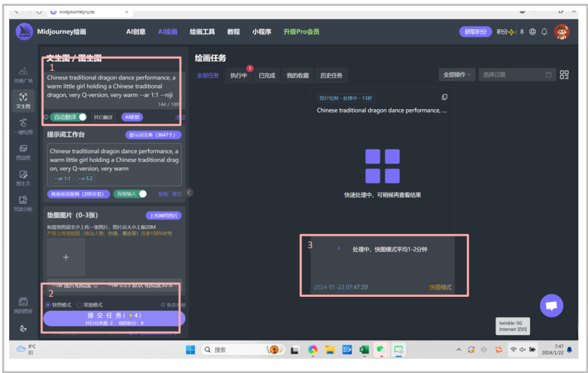Click the 获取积分 button
Viewport: 588px width, 373px height.
(475, 32)
